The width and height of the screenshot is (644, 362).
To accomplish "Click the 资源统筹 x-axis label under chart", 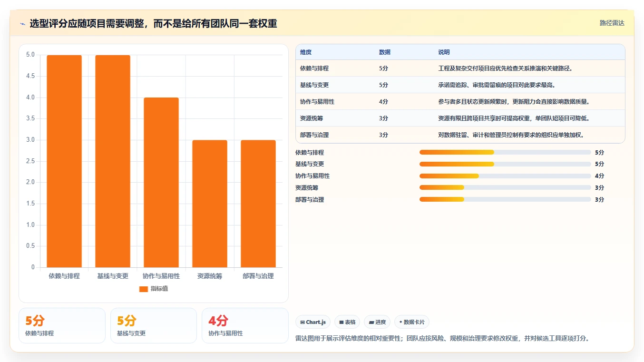I will pos(210,276).
